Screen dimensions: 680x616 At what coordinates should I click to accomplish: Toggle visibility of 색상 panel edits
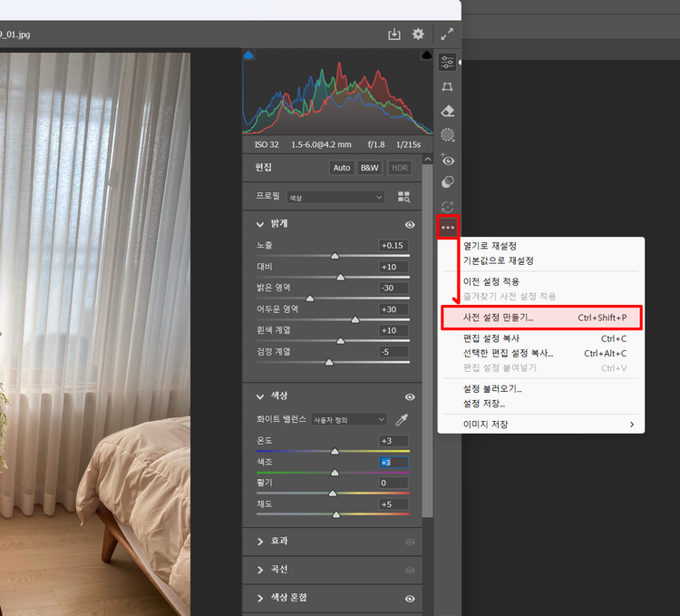(410, 397)
